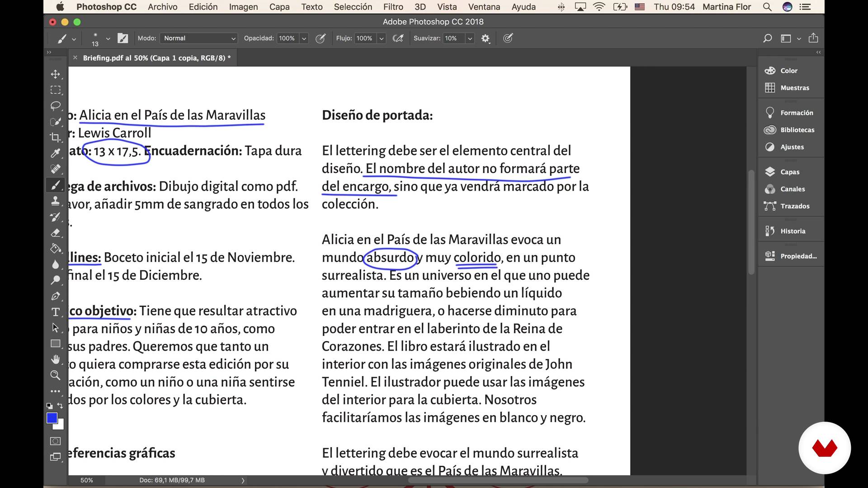
Task: Open the Imagen menu
Action: pos(243,7)
